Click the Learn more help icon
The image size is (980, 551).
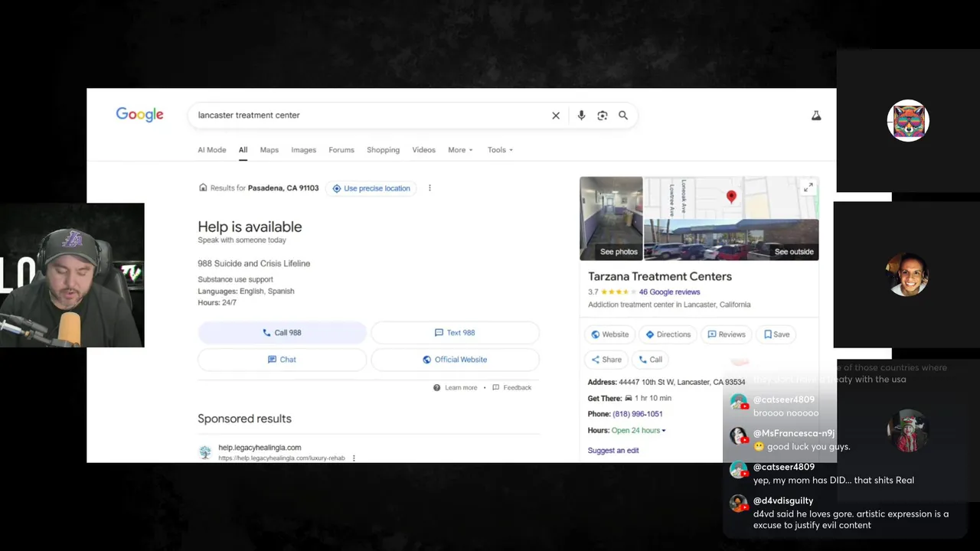pos(436,388)
